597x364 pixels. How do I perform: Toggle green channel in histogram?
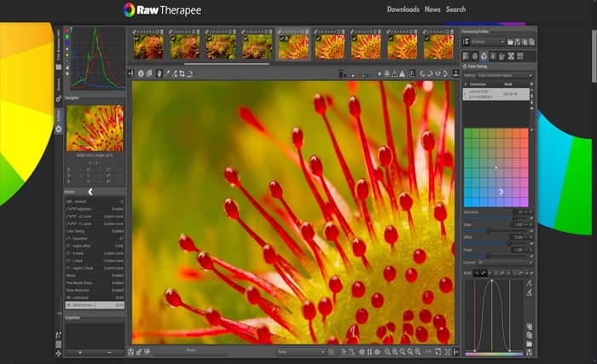click(67, 37)
